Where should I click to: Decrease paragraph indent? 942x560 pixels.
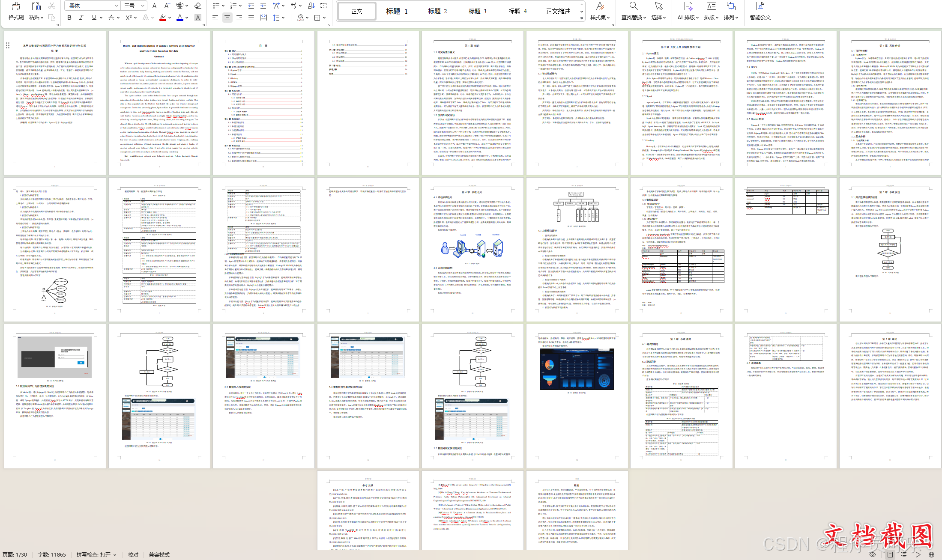(251, 6)
